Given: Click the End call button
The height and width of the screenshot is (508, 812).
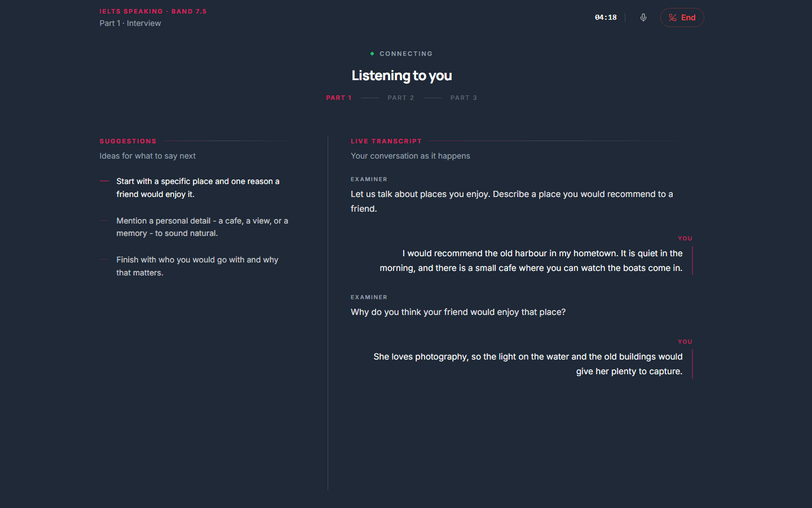Looking at the screenshot, I should pyautogui.click(x=682, y=17).
